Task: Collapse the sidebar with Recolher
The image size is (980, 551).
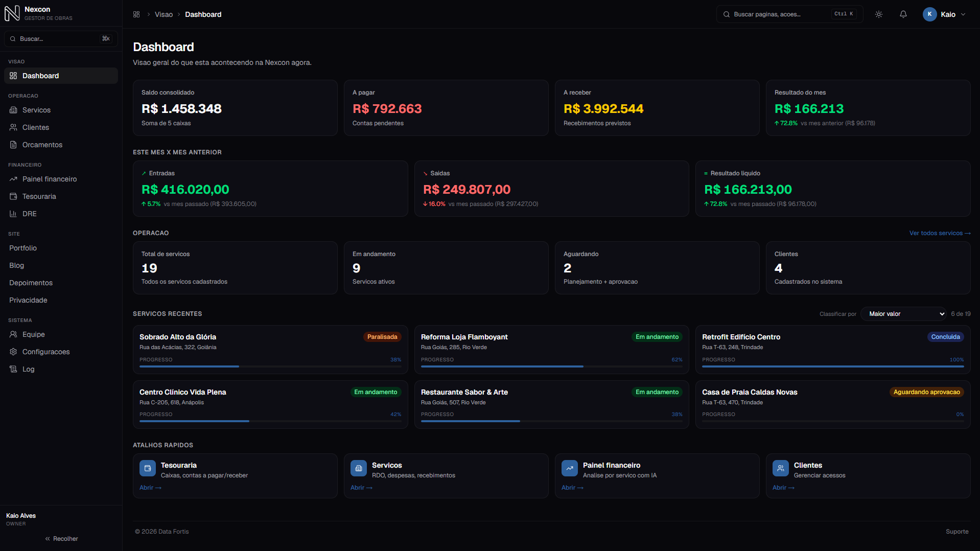Action: (61, 539)
